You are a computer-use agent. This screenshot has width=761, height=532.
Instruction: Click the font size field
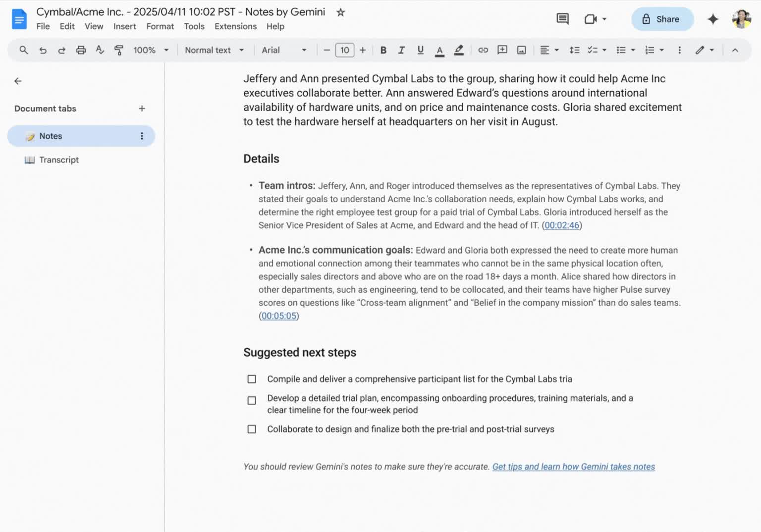coord(344,50)
